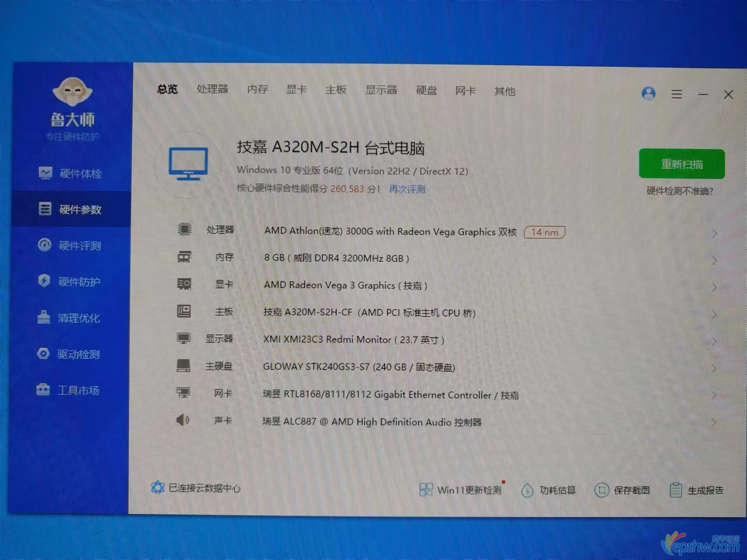Viewport: 747px width, 560px height.
Task: Switch to the 网卡 tab
Action: tap(465, 91)
